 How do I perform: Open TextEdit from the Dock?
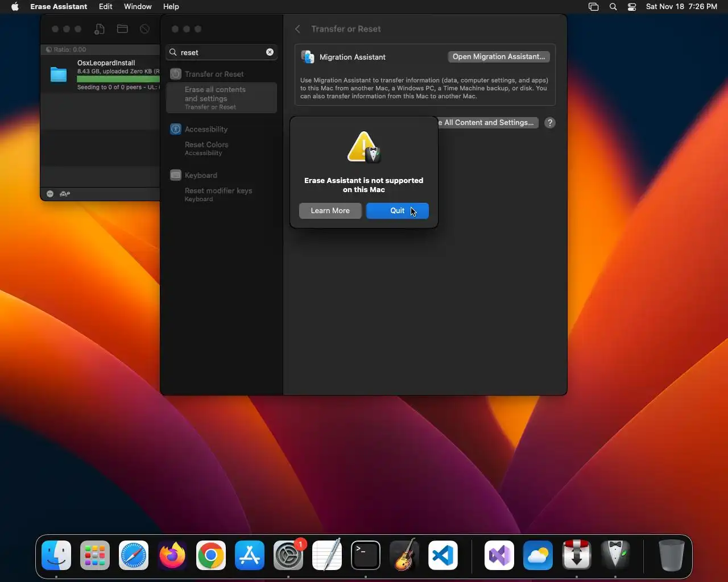pyautogui.click(x=327, y=555)
